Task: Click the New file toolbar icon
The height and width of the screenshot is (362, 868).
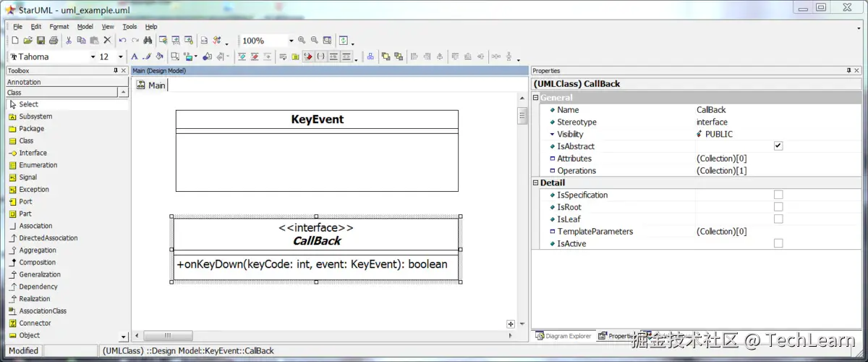Action: (15, 41)
